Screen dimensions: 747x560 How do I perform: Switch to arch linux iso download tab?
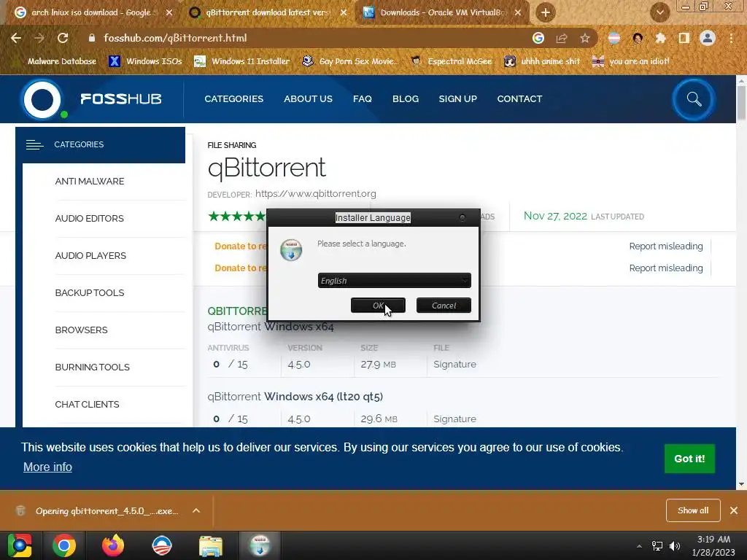pyautogui.click(x=90, y=12)
